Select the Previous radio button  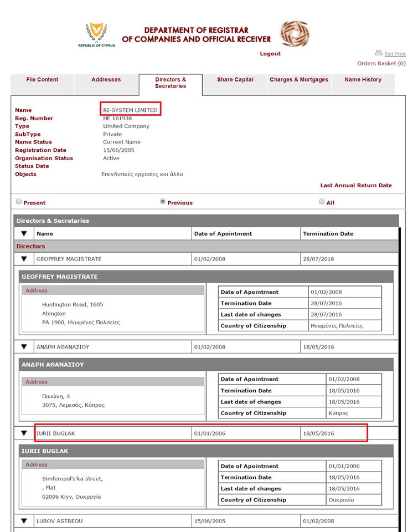point(163,202)
